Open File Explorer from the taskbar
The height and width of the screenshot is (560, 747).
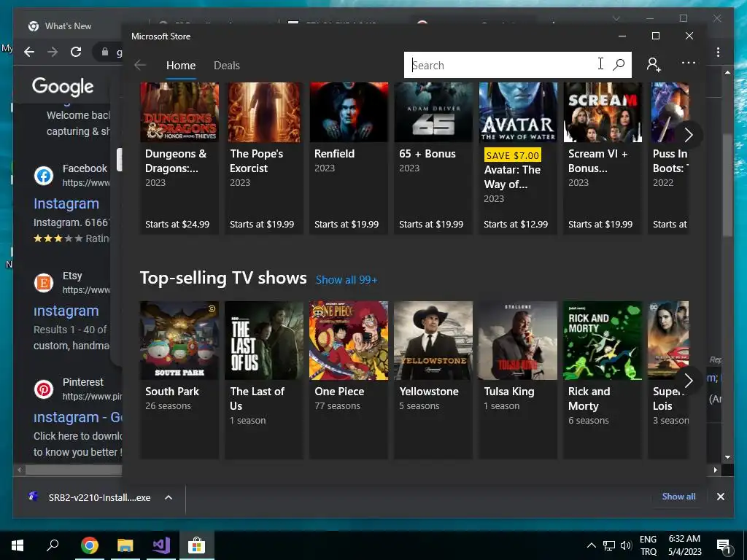[125, 545]
